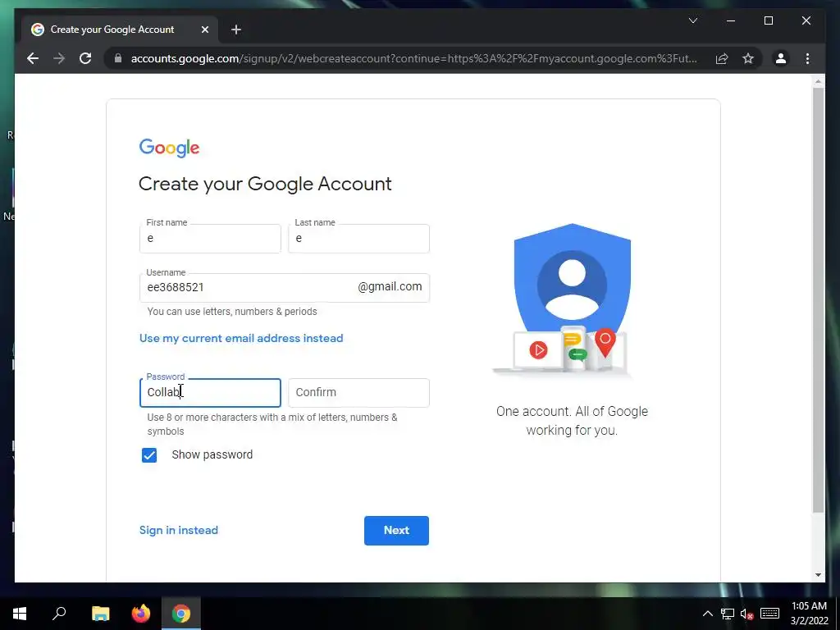
Task: Uncheck the Show password checkbox
Action: (149, 454)
